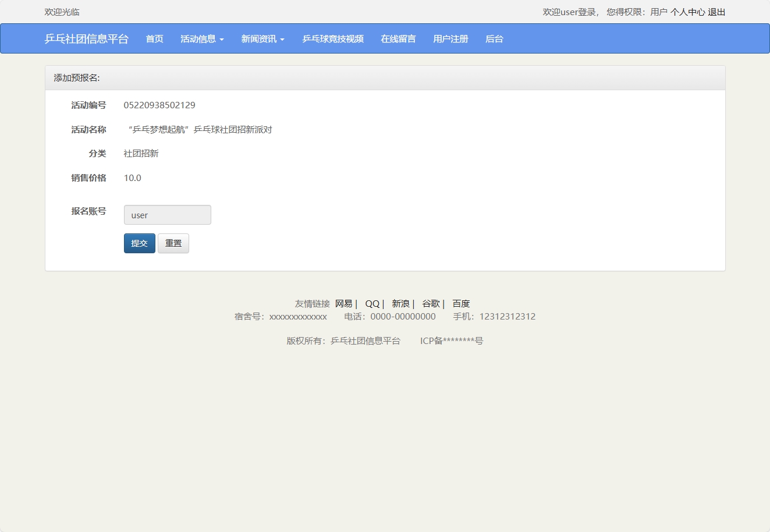Image resolution: width=770 pixels, height=532 pixels.
Task: Log out via the 退出 link
Action: (718, 12)
